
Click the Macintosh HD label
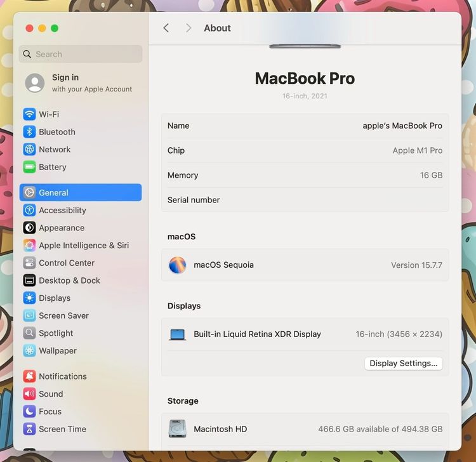(220, 429)
